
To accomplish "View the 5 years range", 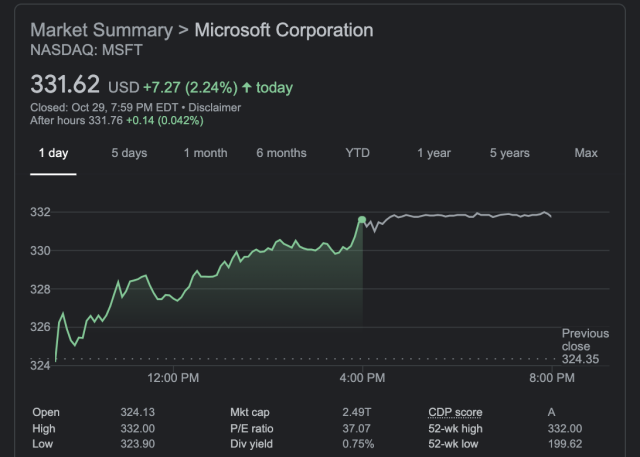I will coord(509,153).
